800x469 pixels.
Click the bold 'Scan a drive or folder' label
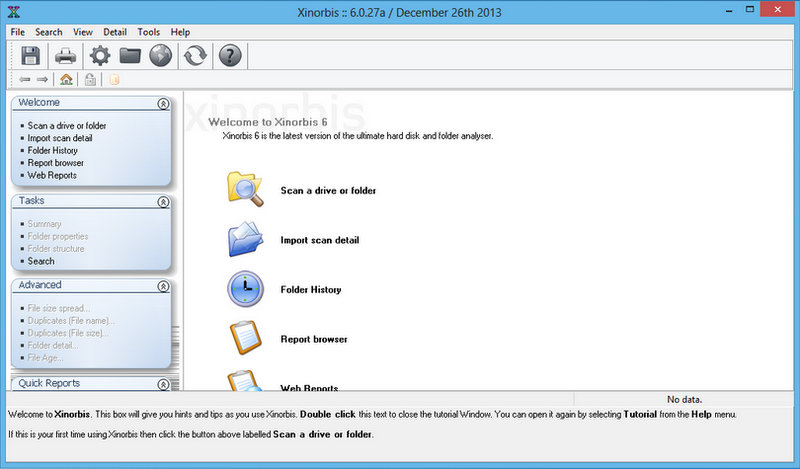click(328, 190)
